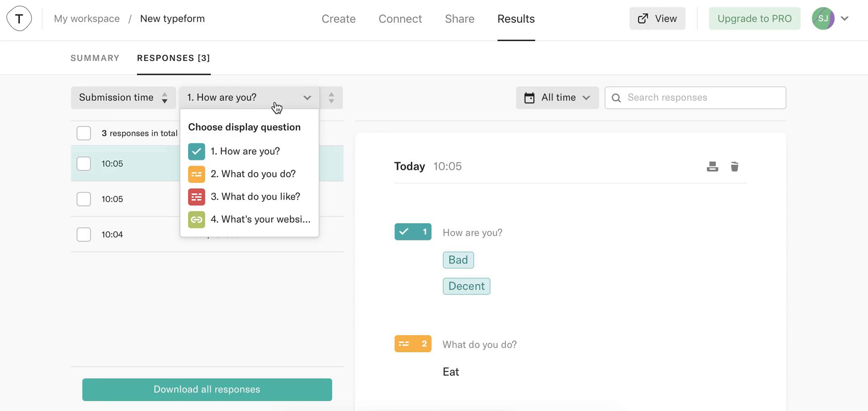Click the green link icon for question 4
The width and height of the screenshot is (868, 411).
pyautogui.click(x=197, y=220)
